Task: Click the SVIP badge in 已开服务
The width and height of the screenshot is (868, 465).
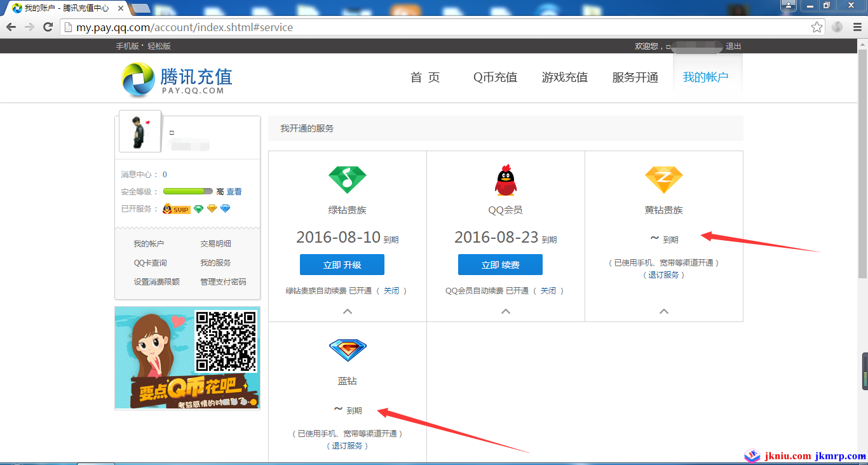Action: coord(176,209)
